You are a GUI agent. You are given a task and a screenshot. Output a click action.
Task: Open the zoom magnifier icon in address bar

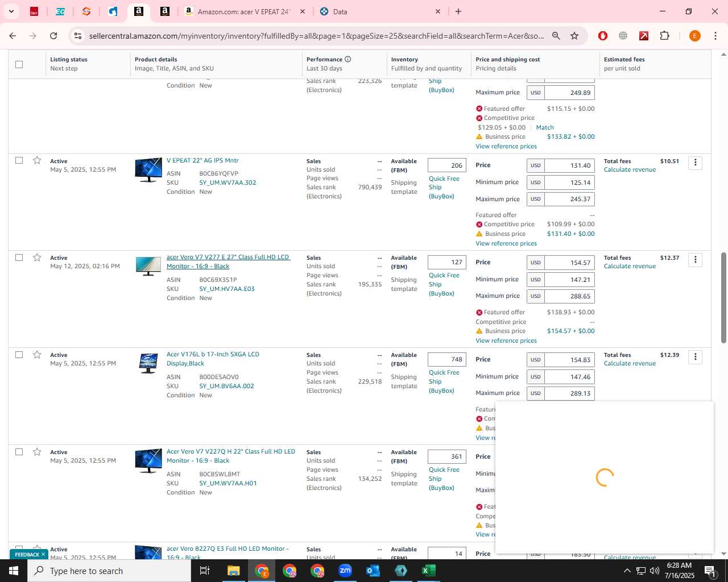point(556,36)
